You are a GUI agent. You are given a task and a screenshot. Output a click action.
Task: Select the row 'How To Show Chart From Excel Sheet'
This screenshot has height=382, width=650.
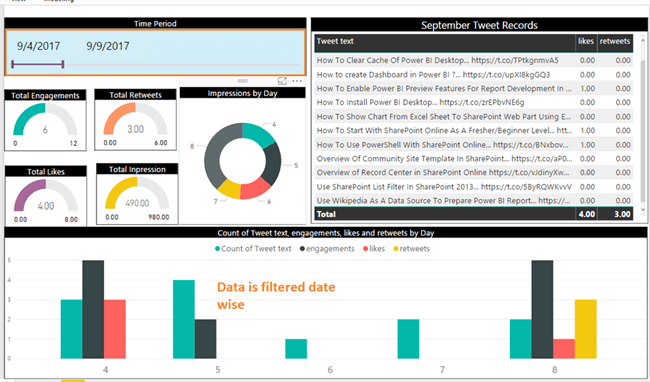click(473, 117)
